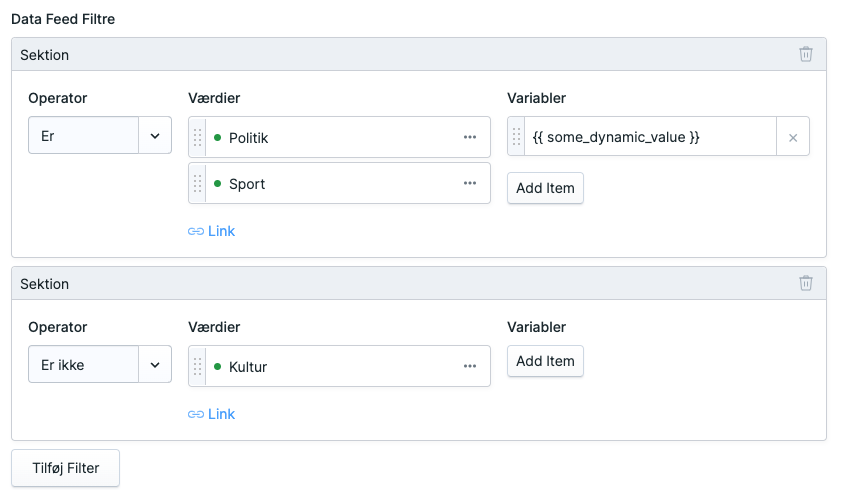The image size is (841, 498).
Task: Click the Tilføj Filter button
Action: click(65, 468)
